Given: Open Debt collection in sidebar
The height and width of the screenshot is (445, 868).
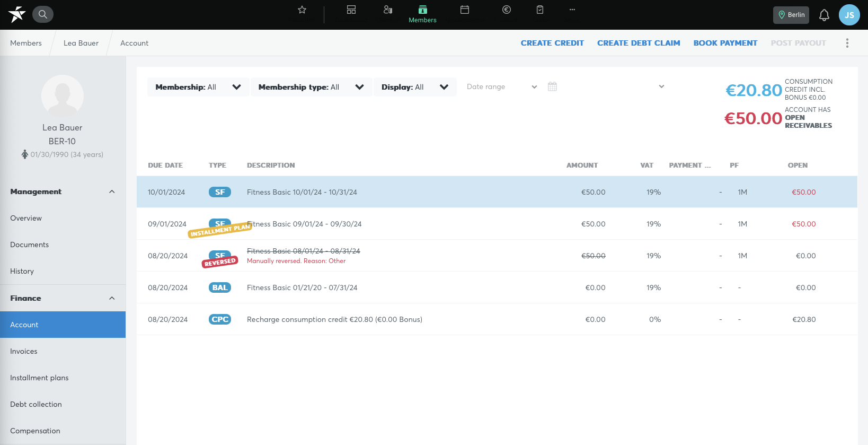Looking at the screenshot, I should pos(63,404).
